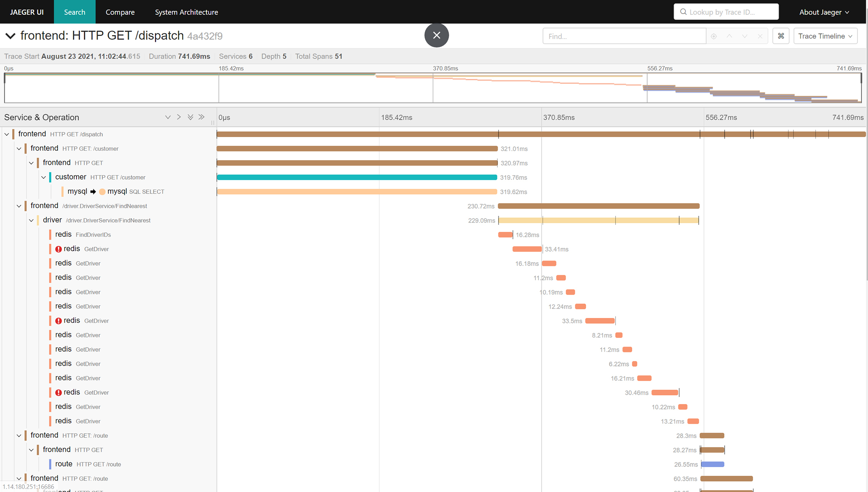Click the collapse one level chevron
This screenshot has height=492, width=868.
coord(179,117)
